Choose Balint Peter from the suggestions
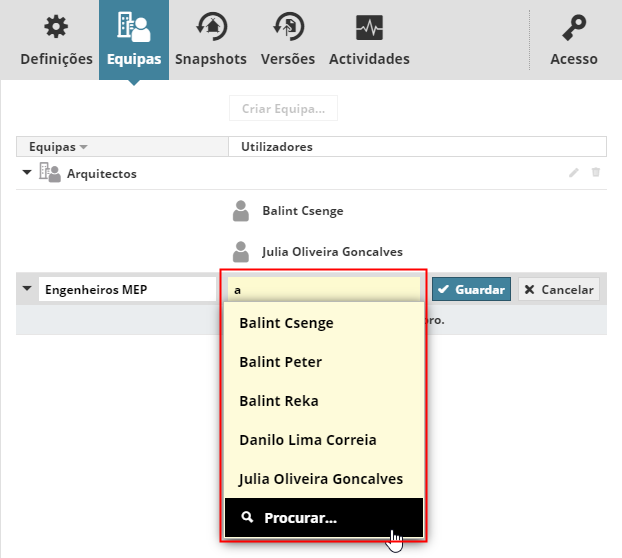622x558 pixels. (x=280, y=361)
